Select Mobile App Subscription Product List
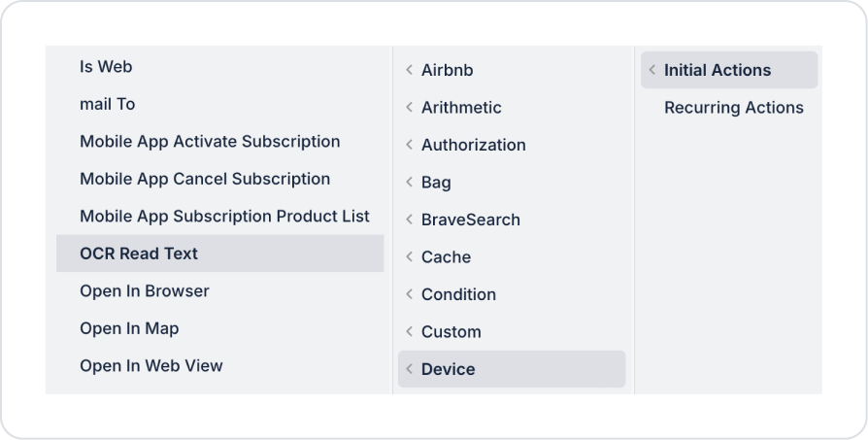The width and height of the screenshot is (868, 440). [224, 217]
